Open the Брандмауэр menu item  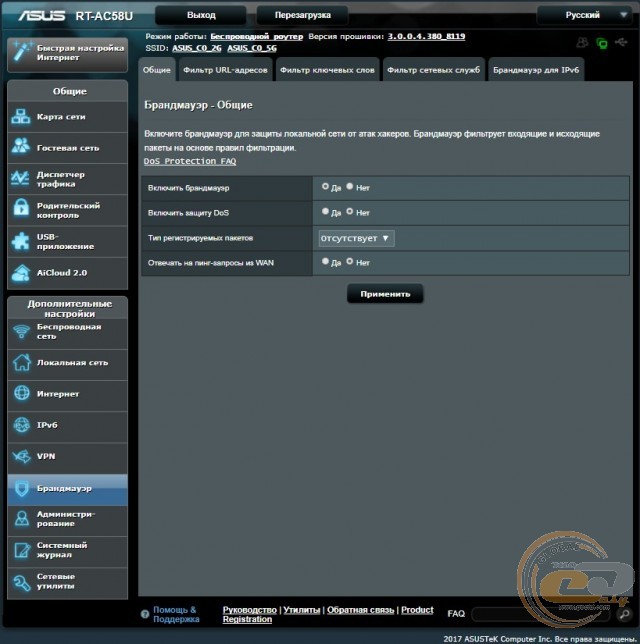click(x=68, y=489)
